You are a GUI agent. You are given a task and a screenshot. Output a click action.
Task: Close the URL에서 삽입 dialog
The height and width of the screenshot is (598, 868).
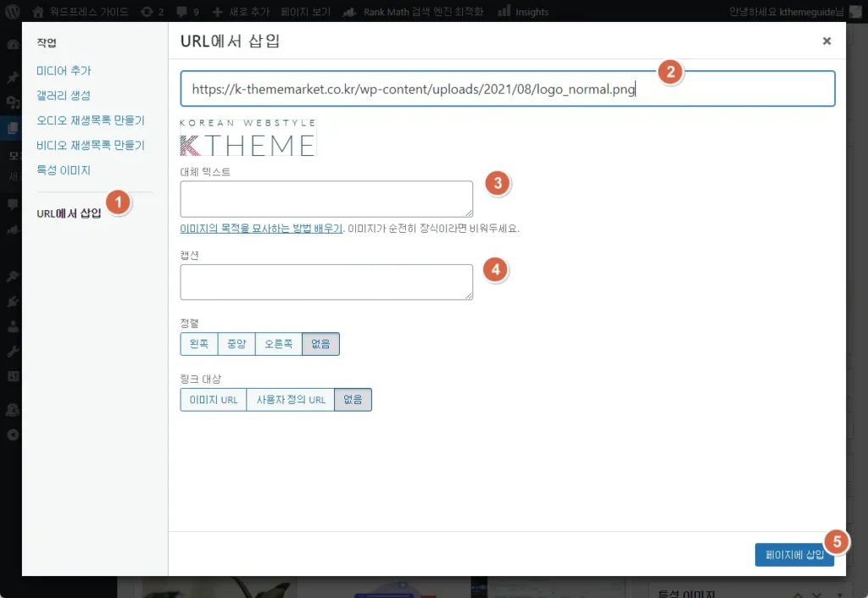tap(826, 41)
